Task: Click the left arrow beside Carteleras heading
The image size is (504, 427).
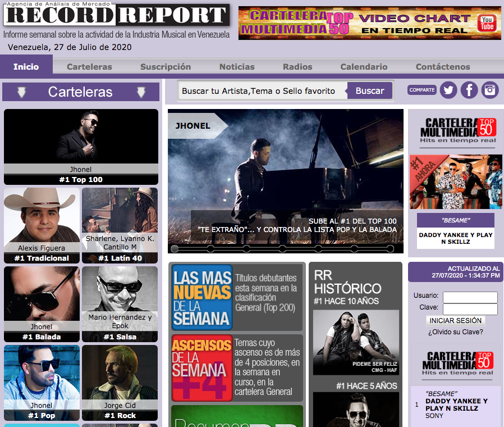Action: click(x=21, y=92)
